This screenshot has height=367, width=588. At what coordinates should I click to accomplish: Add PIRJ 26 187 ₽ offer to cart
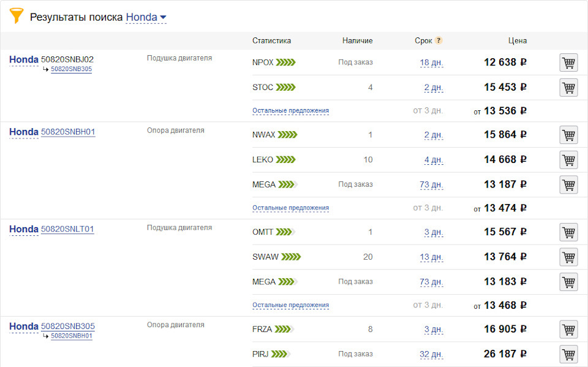pos(568,354)
